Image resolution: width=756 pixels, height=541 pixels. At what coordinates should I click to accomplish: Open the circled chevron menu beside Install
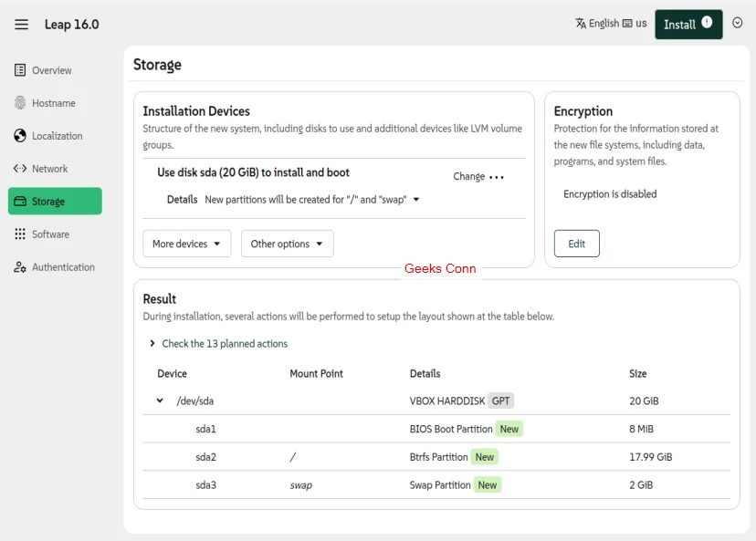(x=738, y=24)
